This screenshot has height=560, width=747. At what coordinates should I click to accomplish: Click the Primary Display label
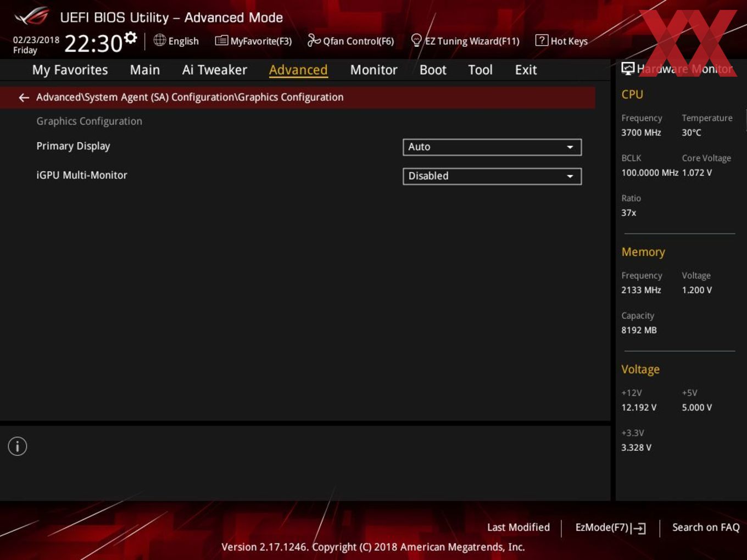(73, 146)
